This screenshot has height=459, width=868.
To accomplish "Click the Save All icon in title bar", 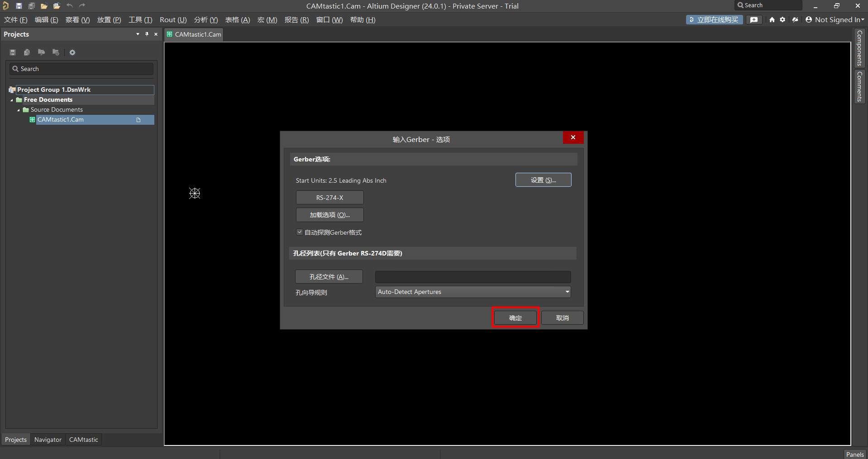I will 32,6.
